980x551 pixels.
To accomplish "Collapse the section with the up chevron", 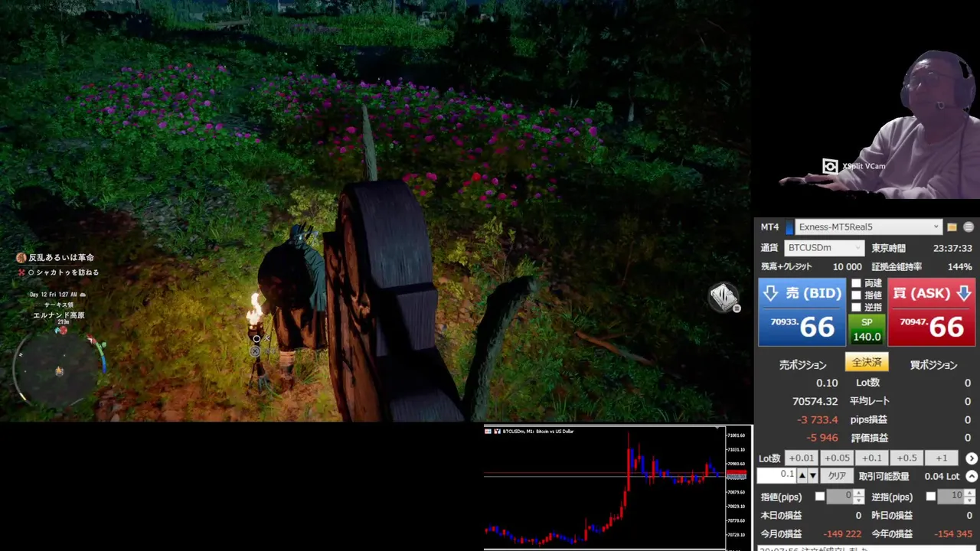I will coord(972,476).
